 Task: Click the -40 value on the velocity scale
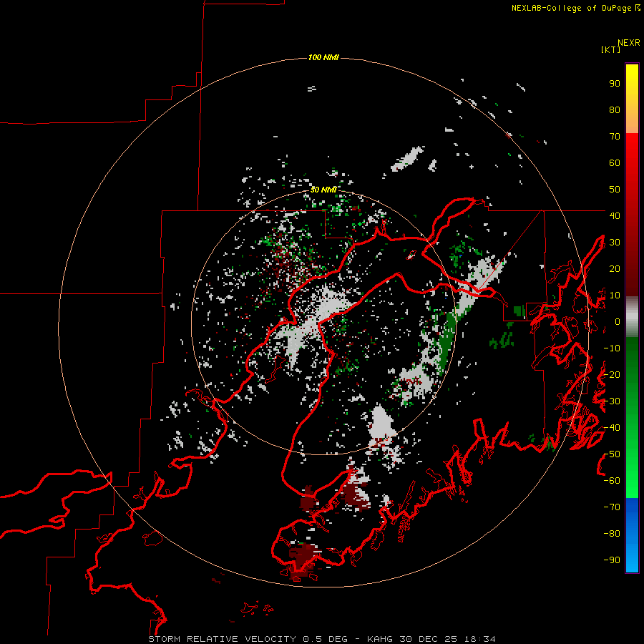click(x=612, y=428)
